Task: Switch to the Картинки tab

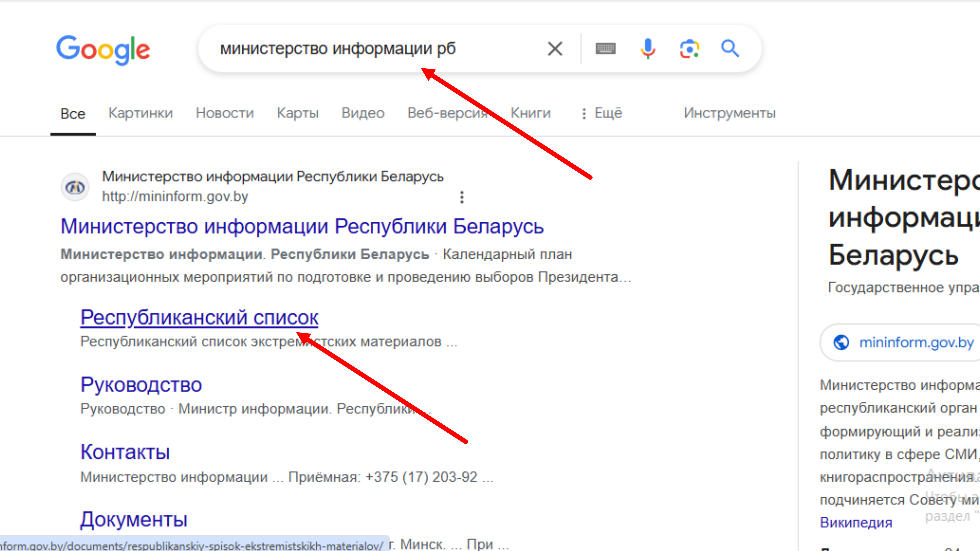Action: coord(140,113)
